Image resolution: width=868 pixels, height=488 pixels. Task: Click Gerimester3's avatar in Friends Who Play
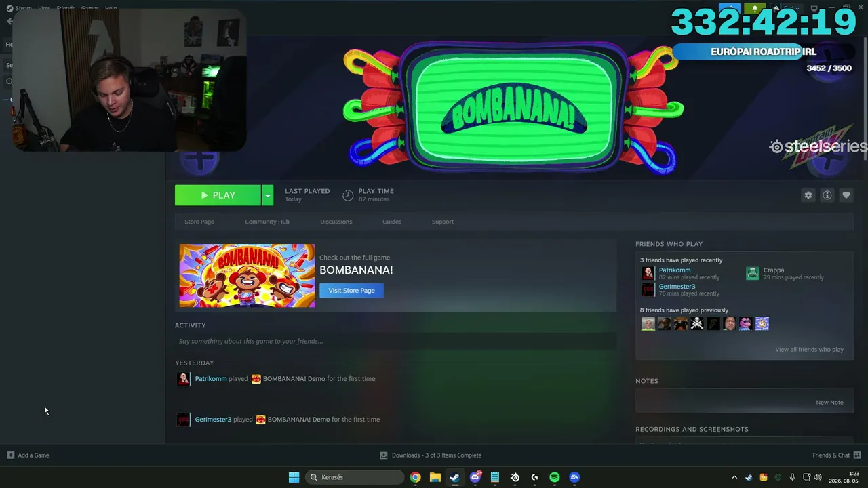tap(648, 289)
